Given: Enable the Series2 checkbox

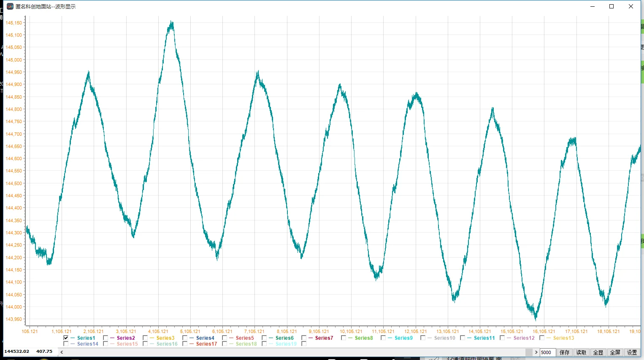Looking at the screenshot, I should [106, 338].
